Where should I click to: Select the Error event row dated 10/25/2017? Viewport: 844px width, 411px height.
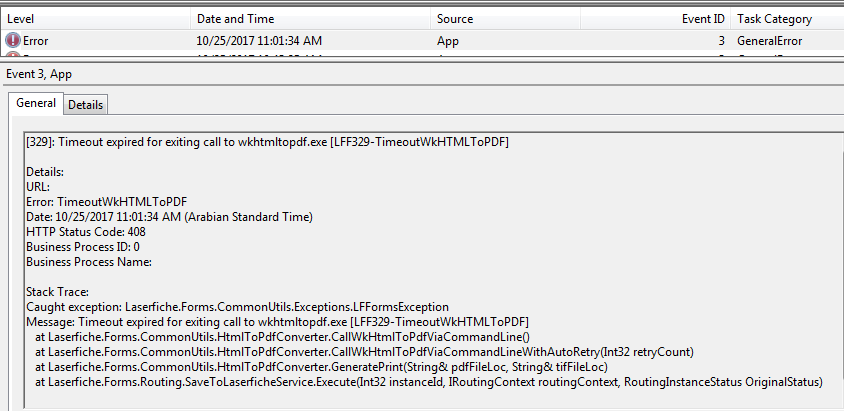(422, 41)
